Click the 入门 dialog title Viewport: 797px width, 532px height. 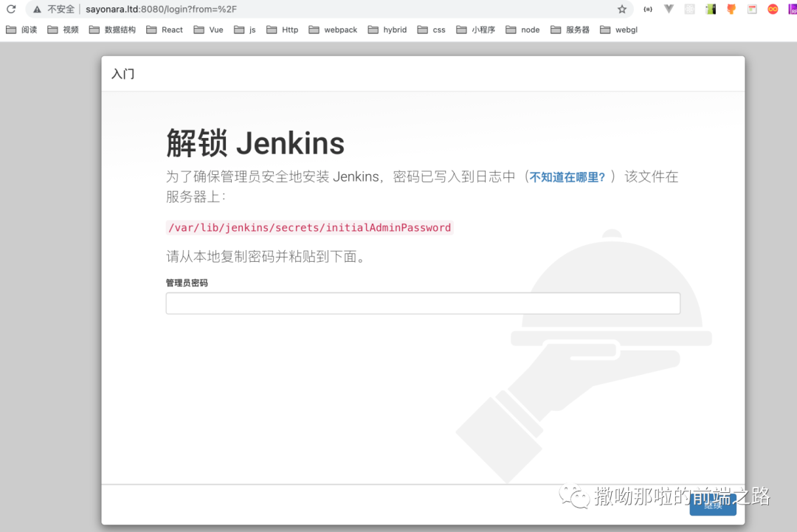pyautogui.click(x=123, y=74)
